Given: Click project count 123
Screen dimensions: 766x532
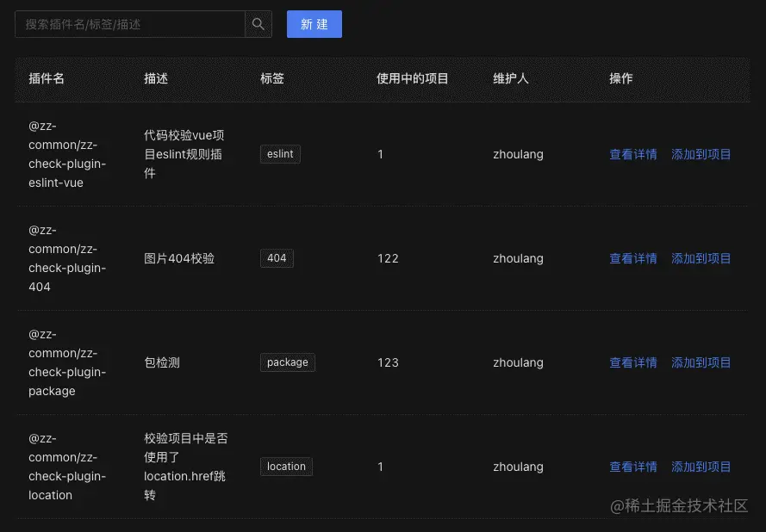Looking at the screenshot, I should click(x=388, y=362).
